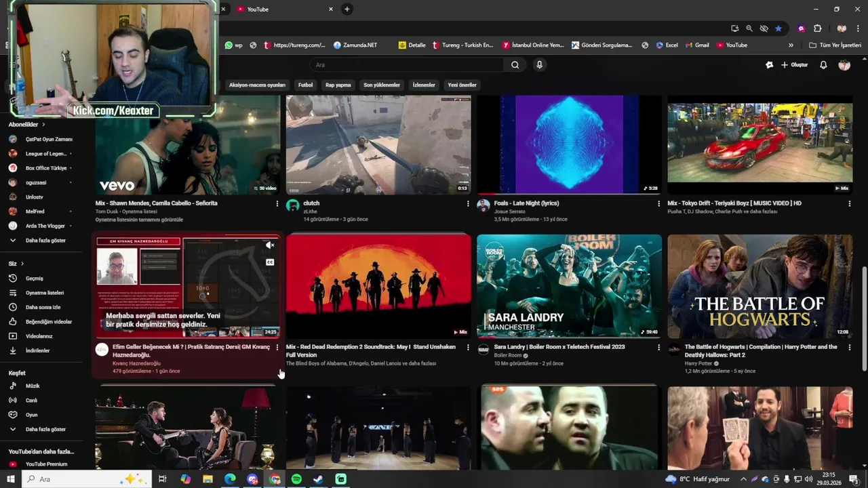Open the Excel bookmark
The image size is (868, 488).
[x=667, y=45]
